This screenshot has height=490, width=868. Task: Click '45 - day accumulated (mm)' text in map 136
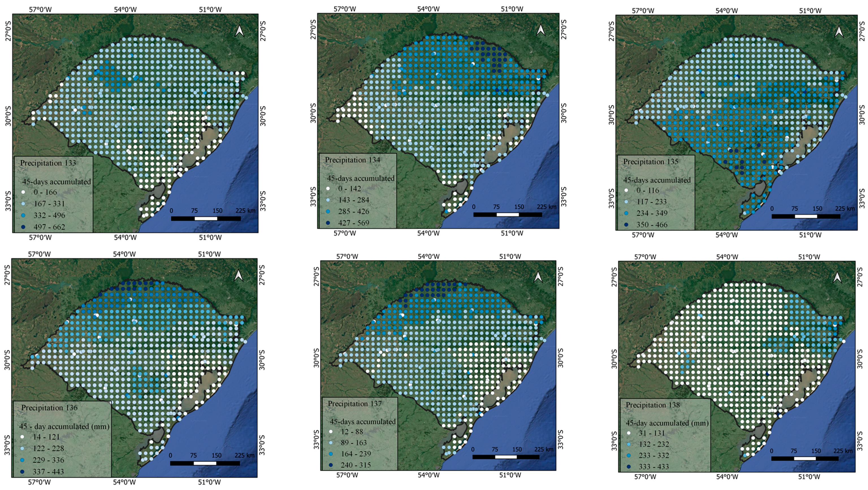click(x=64, y=426)
